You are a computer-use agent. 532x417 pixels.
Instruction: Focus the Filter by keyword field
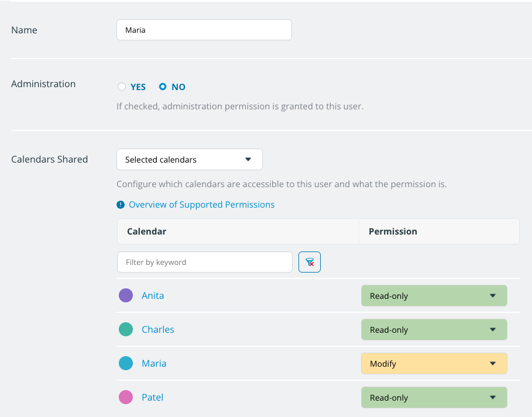tap(204, 262)
